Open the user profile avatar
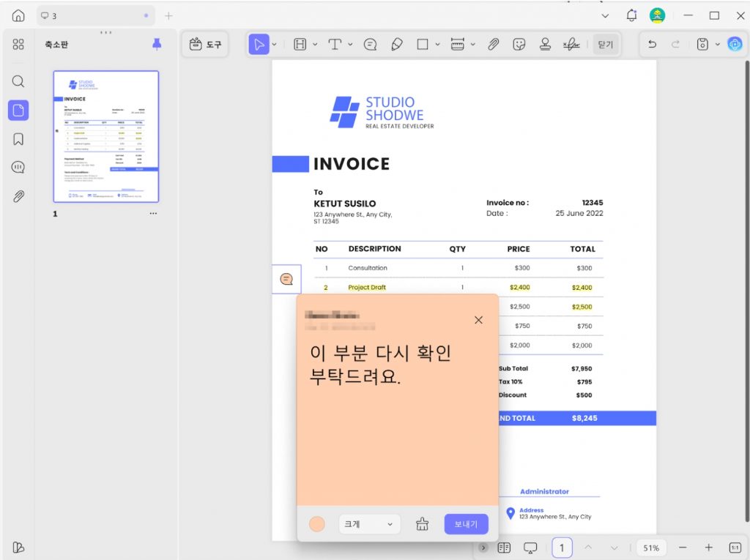This screenshot has height=560, width=750. pyautogui.click(x=657, y=15)
